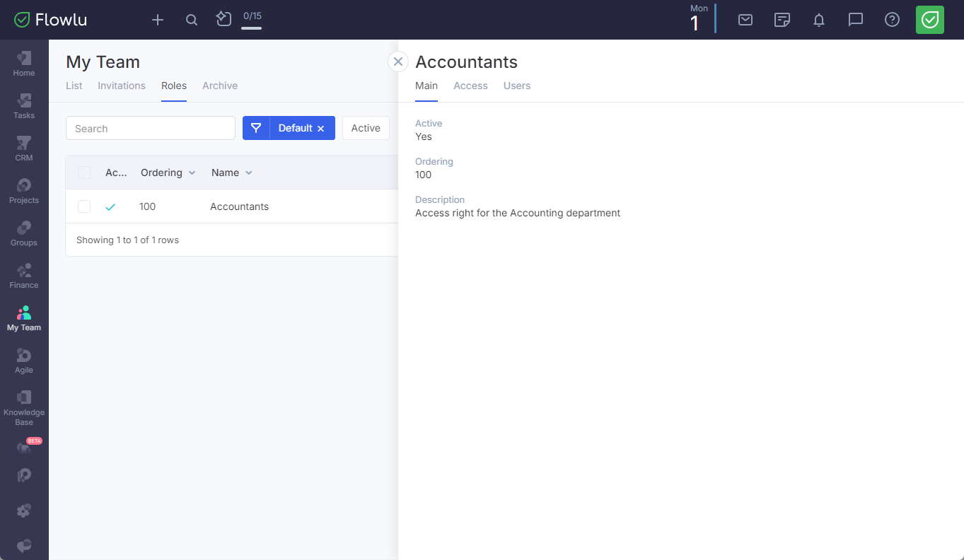Click the 100 ordering value in the table row
Image resolution: width=964 pixels, height=560 pixels.
pyautogui.click(x=147, y=206)
